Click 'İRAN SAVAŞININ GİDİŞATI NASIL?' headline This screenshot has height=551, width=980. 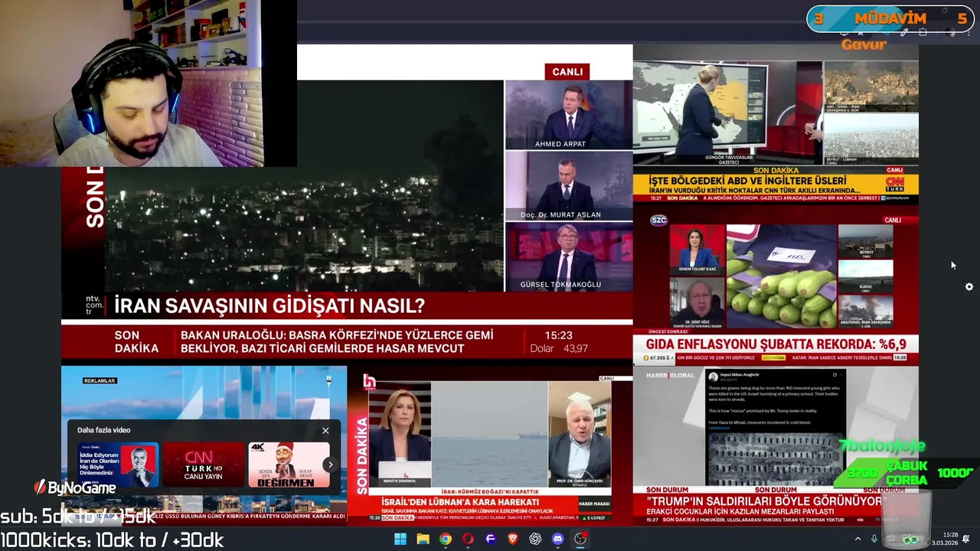[x=269, y=306]
